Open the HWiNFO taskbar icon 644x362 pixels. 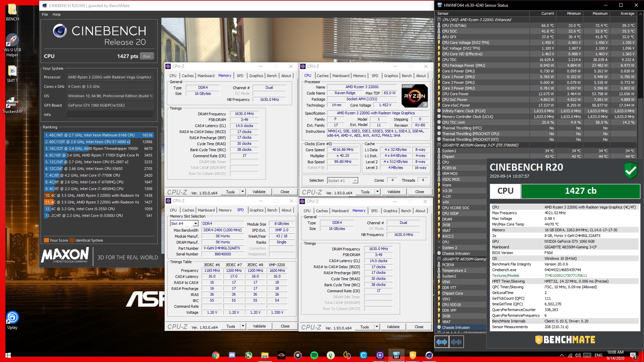pyautogui.click(x=396, y=355)
